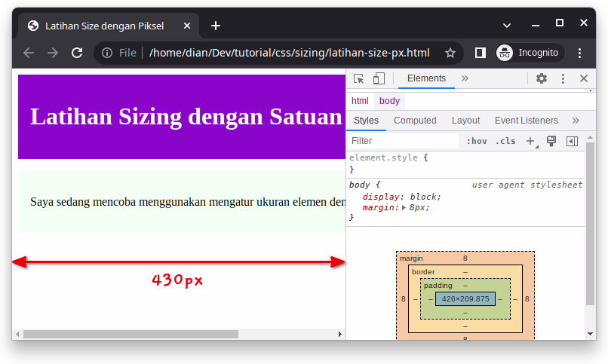Click the horizontal scrollbar right arrow
608x364 pixels.
[340, 334]
